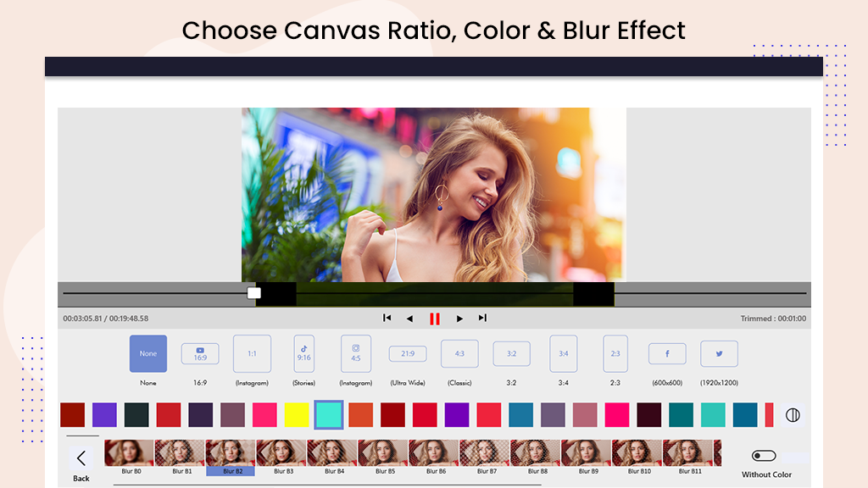This screenshot has width=868, height=488.
Task: Pick the Blur B8 effect thumbnail
Action: tap(536, 457)
